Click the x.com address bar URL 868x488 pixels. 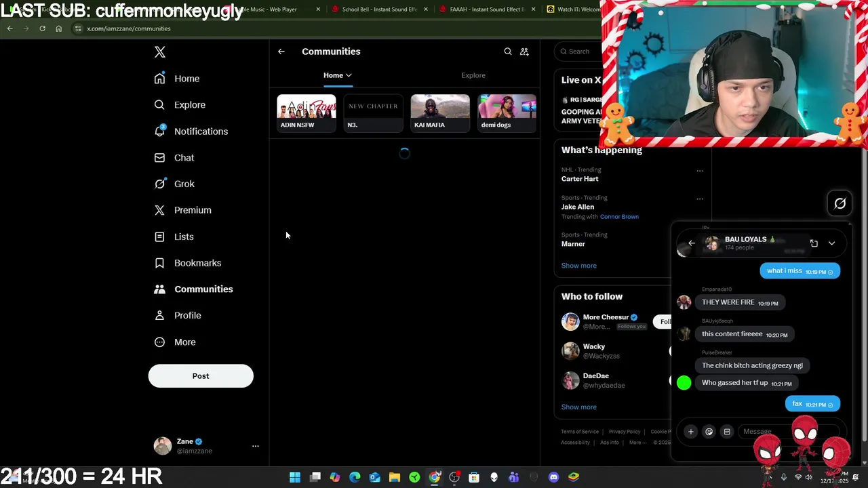point(129,28)
